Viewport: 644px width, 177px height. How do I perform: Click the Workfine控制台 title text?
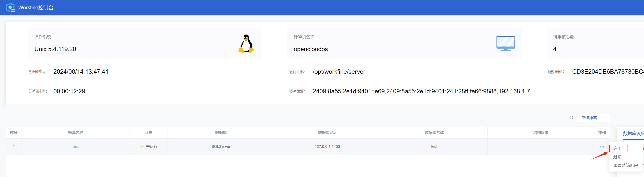coord(36,8)
